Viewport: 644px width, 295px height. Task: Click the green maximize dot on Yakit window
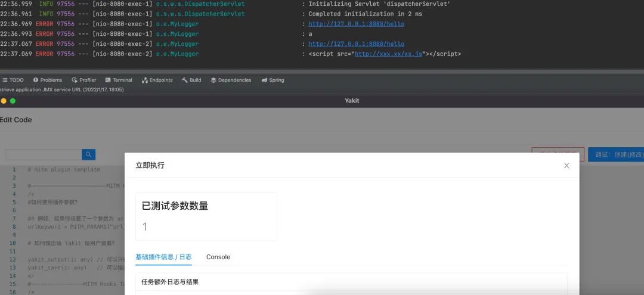click(x=13, y=101)
